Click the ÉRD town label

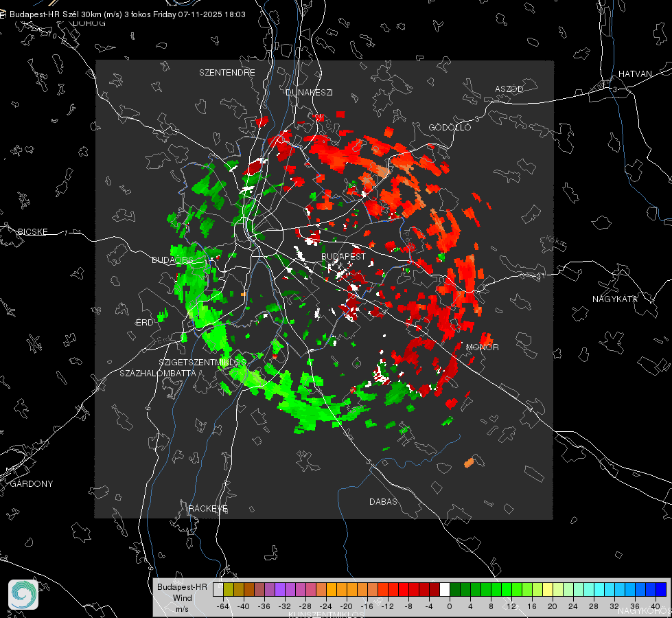pyautogui.click(x=144, y=323)
